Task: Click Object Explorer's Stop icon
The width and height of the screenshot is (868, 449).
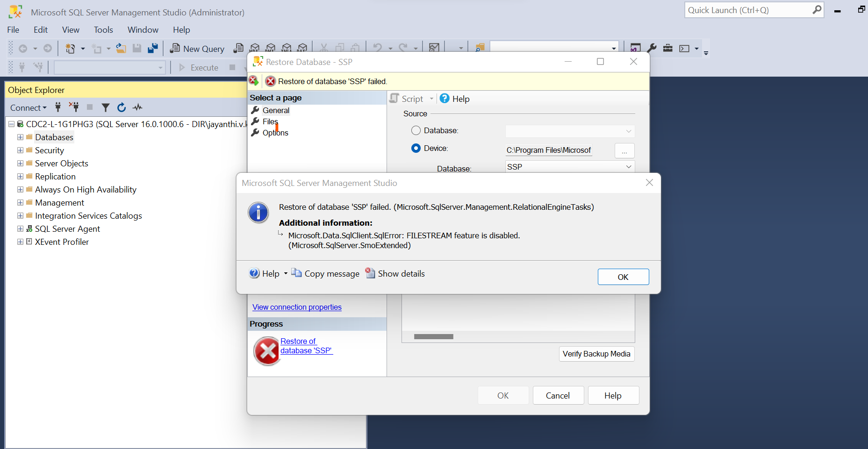Action: click(x=90, y=107)
